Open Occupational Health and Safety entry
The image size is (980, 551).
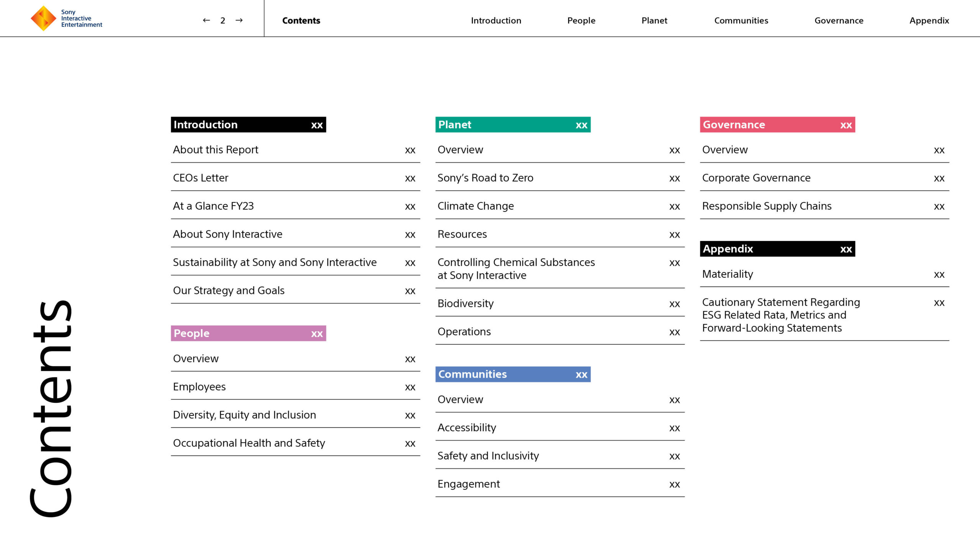click(x=295, y=443)
